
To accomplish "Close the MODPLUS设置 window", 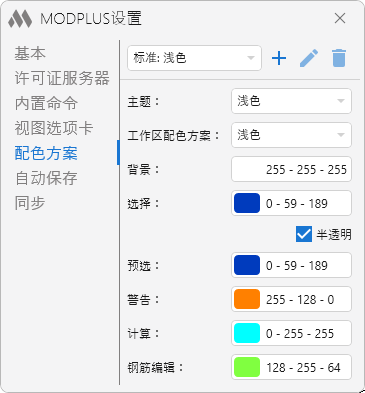I will tap(340, 18).
